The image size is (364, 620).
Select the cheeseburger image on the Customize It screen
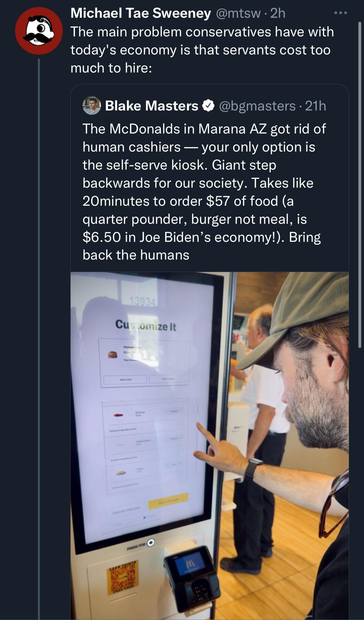(x=112, y=355)
